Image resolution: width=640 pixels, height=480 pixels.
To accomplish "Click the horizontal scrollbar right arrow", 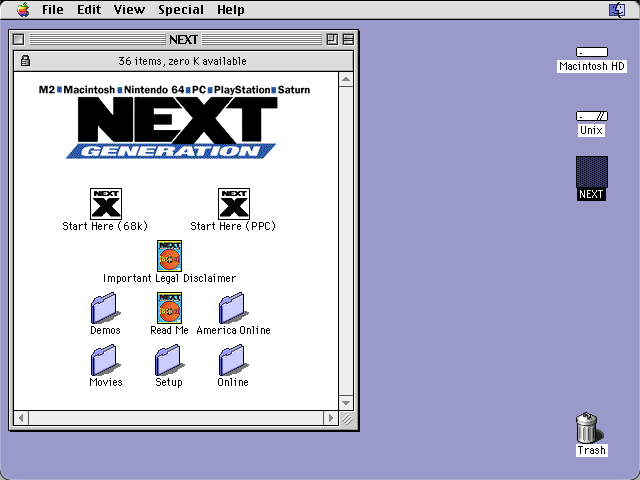I will 331,418.
